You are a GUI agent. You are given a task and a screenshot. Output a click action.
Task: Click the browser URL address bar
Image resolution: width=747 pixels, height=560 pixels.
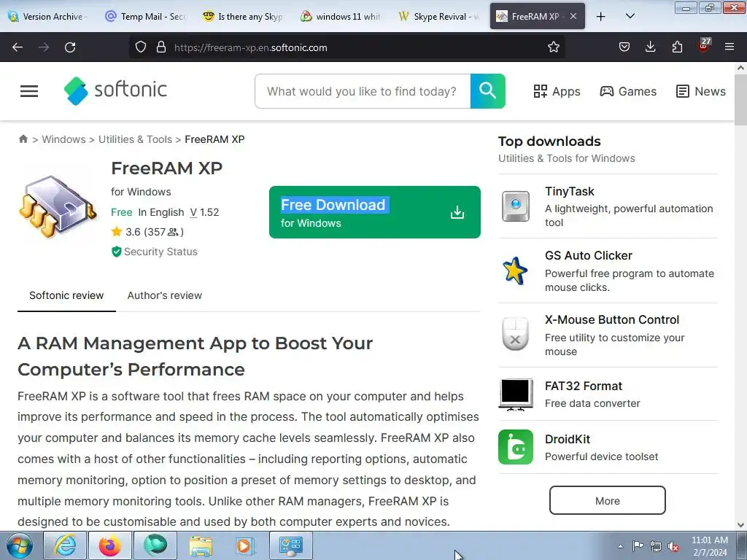(347, 47)
